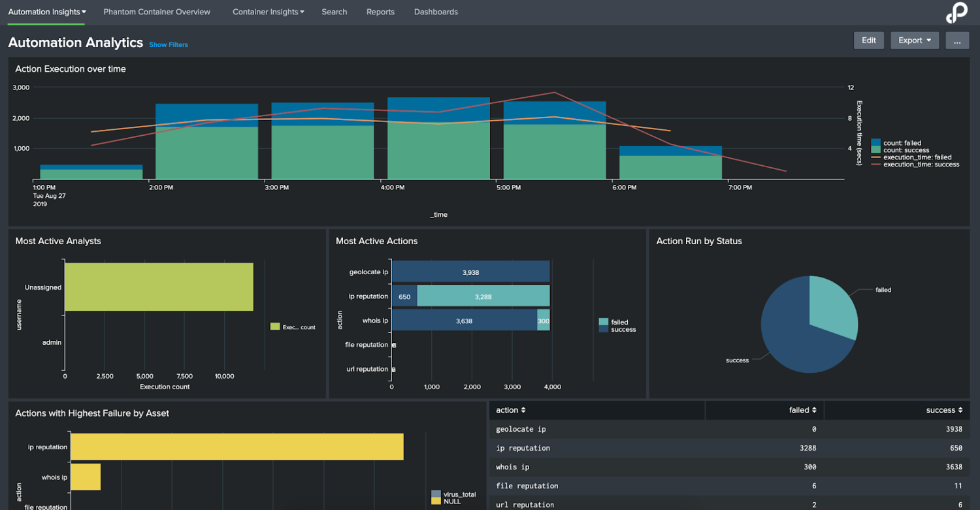Go to the Reports menu item
Viewport: 980px width, 510px height.
pyautogui.click(x=380, y=12)
